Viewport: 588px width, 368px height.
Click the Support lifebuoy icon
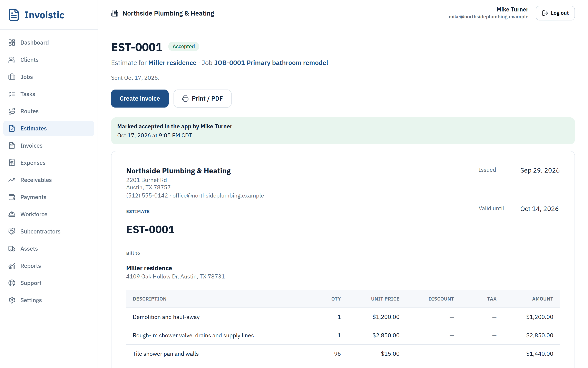12,283
